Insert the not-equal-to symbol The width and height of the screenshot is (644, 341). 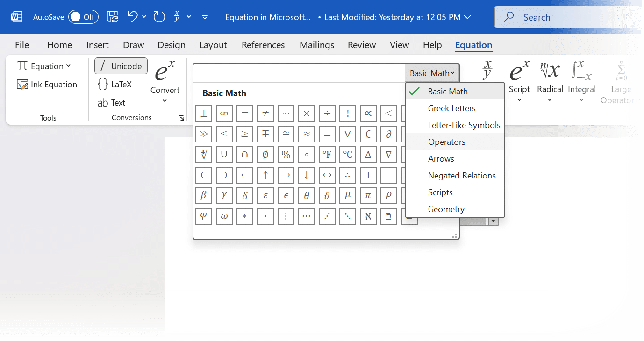[x=265, y=114]
